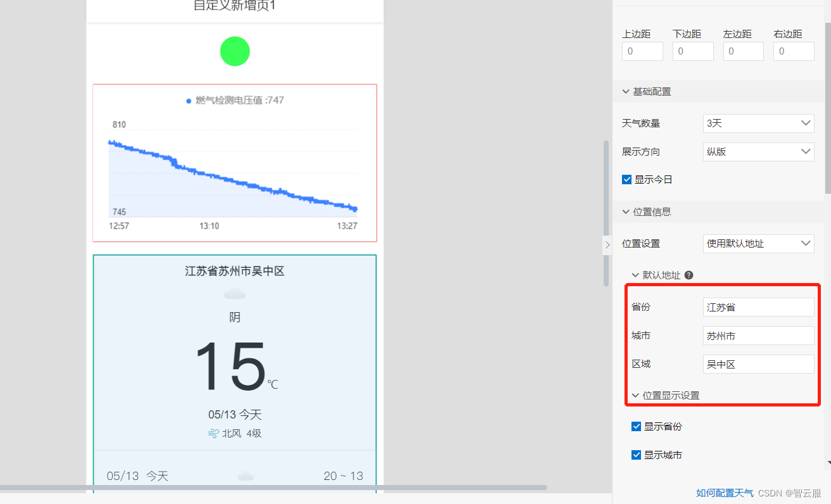Image resolution: width=831 pixels, height=504 pixels.
Task: Uncheck the 显示省份 checkbox
Action: (x=637, y=426)
